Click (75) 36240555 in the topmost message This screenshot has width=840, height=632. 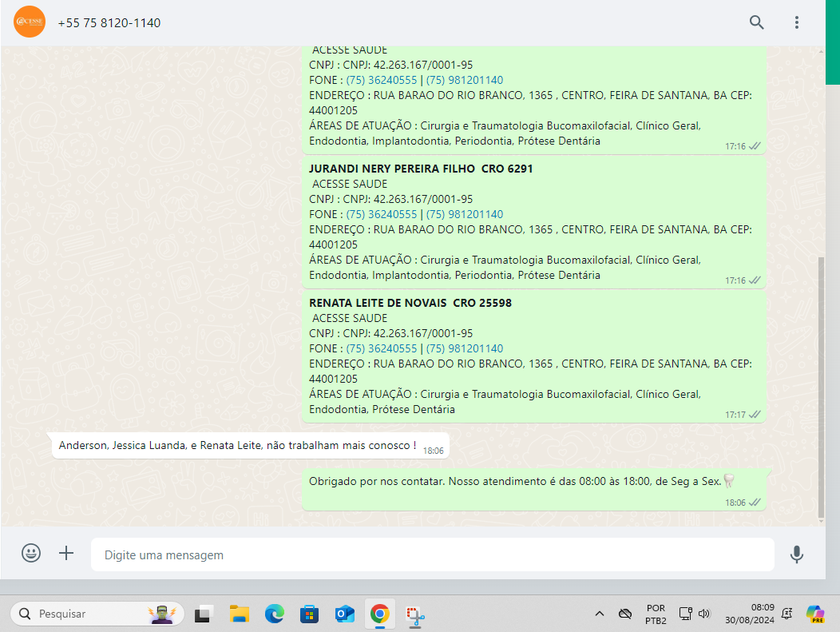pos(382,80)
